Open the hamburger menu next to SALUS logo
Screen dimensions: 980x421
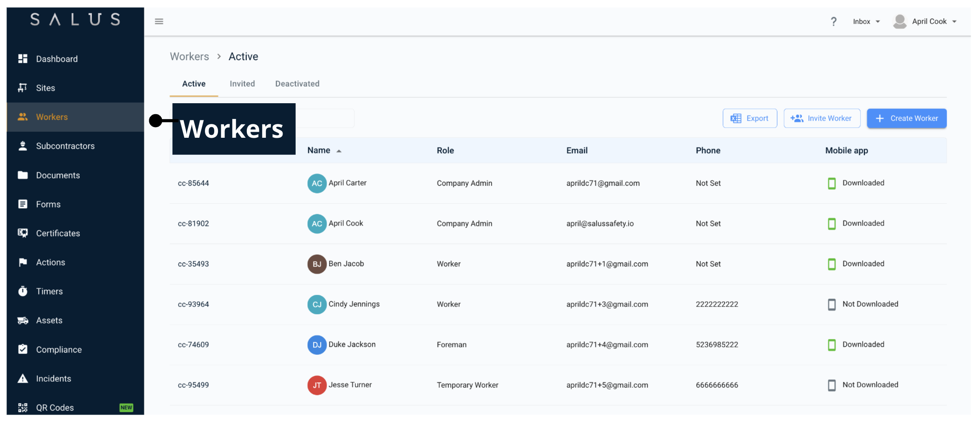point(159,21)
